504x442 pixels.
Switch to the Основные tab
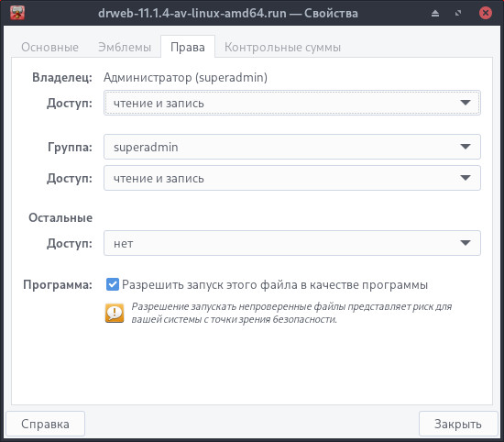click(49, 48)
